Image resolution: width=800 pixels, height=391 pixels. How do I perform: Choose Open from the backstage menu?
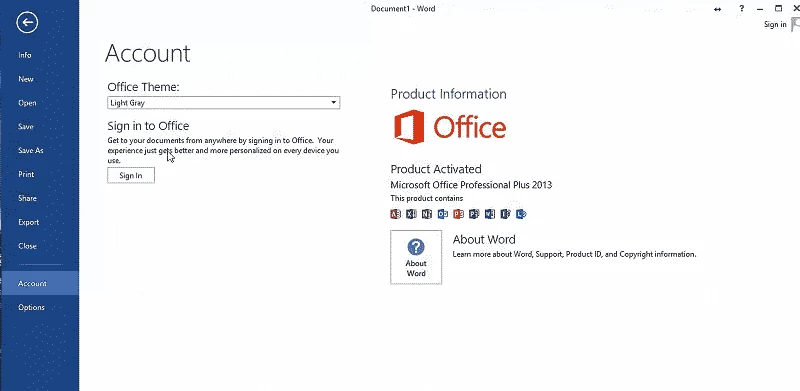(x=27, y=103)
